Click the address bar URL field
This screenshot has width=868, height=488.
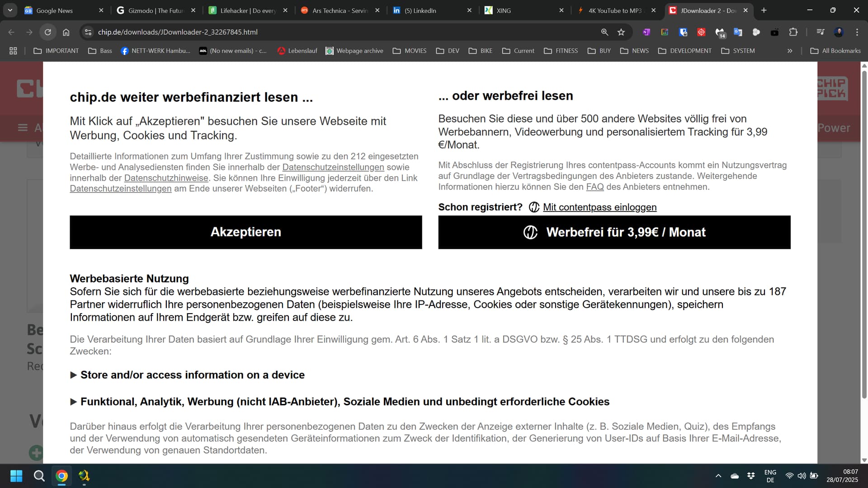coord(344,32)
